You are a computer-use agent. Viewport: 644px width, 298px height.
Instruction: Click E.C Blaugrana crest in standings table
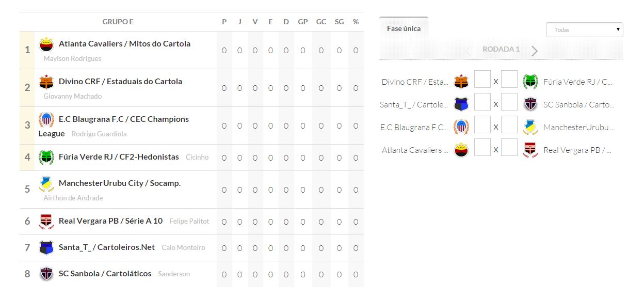46,120
